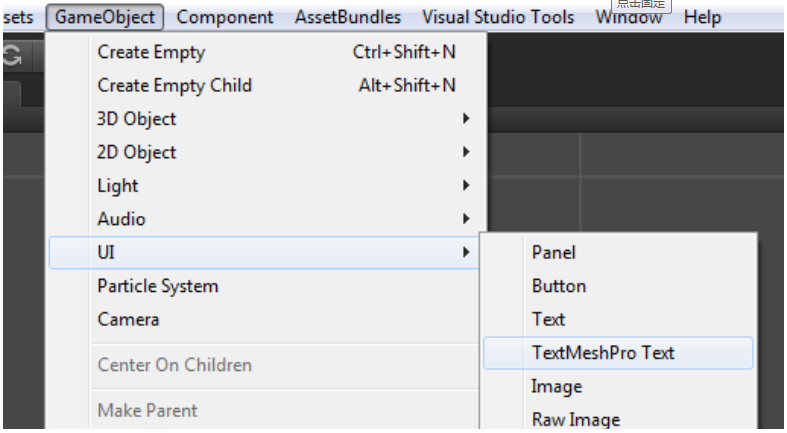Open the Help menu
The width and height of the screenshot is (787, 433).
(x=702, y=17)
